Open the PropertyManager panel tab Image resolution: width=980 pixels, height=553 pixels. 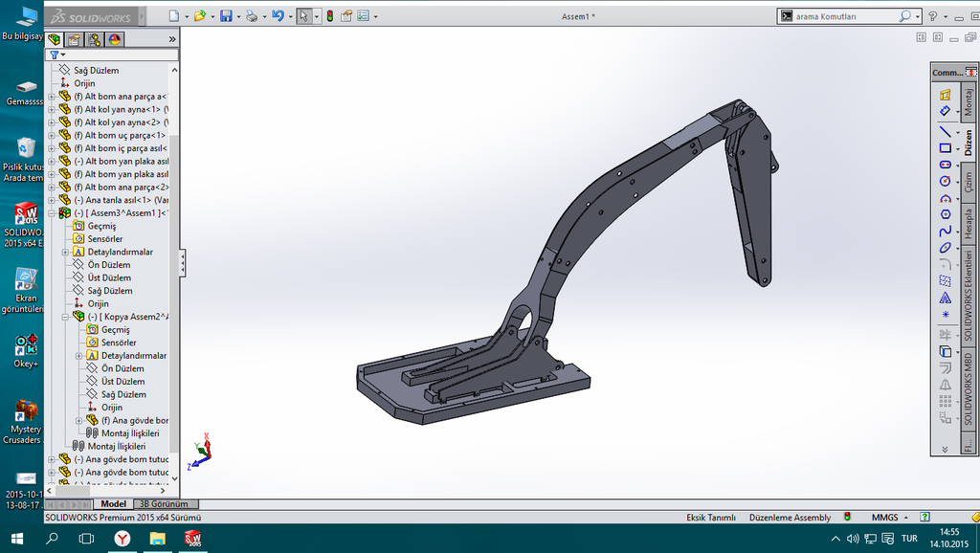tap(74, 39)
